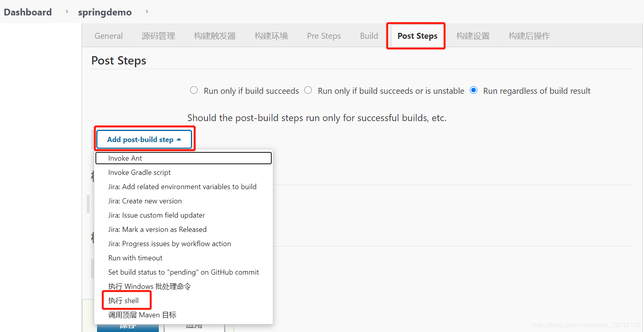Viewport: 644px width, 332px height.
Task: Choose Invoke Gradle script menu item
Action: [x=183, y=173]
